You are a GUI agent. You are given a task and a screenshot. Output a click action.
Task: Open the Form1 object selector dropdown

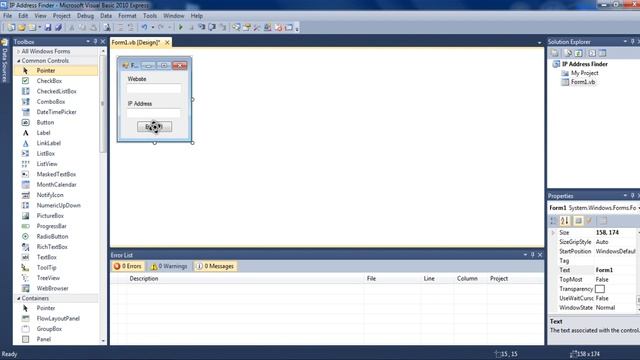[x=638, y=208]
